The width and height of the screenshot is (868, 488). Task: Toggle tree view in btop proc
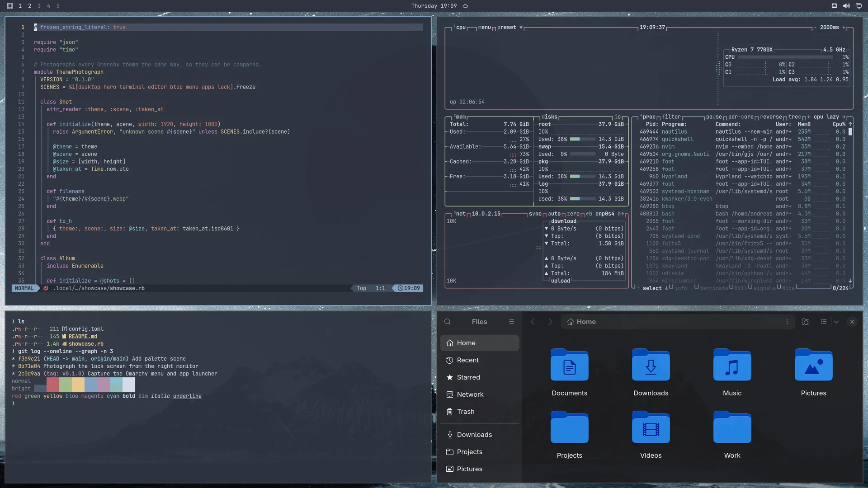[x=794, y=117]
